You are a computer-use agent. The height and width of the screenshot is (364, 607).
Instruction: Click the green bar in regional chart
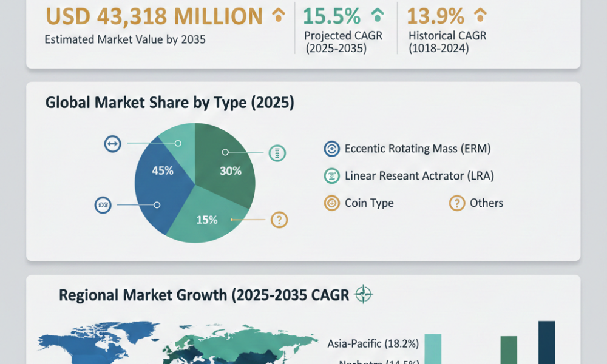[x=509, y=349]
